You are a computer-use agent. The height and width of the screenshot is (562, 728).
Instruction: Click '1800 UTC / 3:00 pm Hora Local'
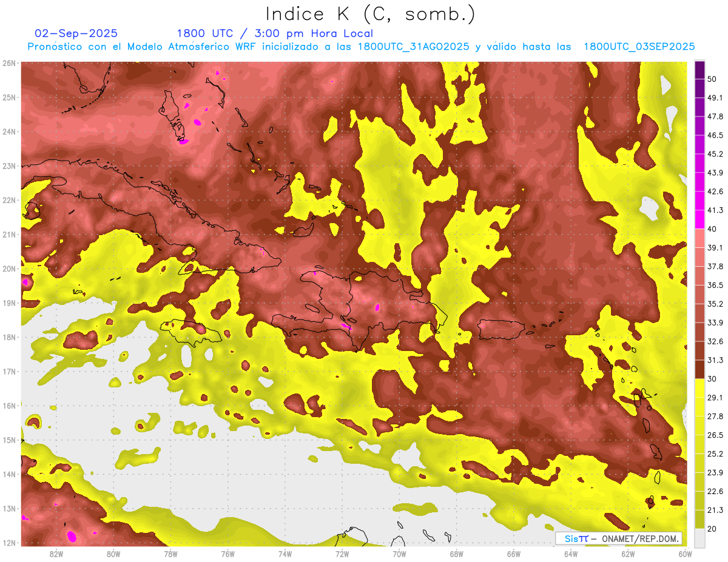pyautogui.click(x=275, y=33)
